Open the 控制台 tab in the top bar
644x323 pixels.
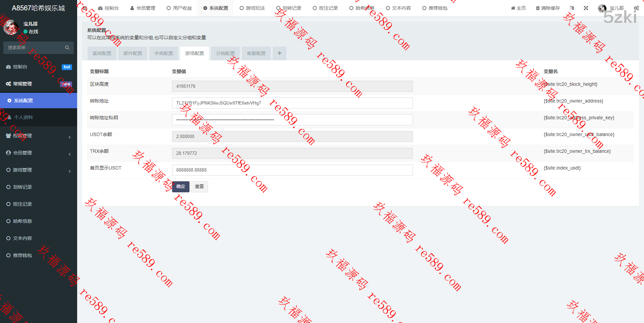pos(108,8)
